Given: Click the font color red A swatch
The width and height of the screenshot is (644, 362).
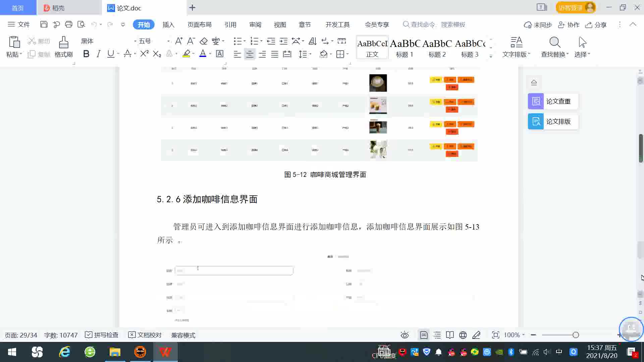Looking at the screenshot, I should (203, 54).
